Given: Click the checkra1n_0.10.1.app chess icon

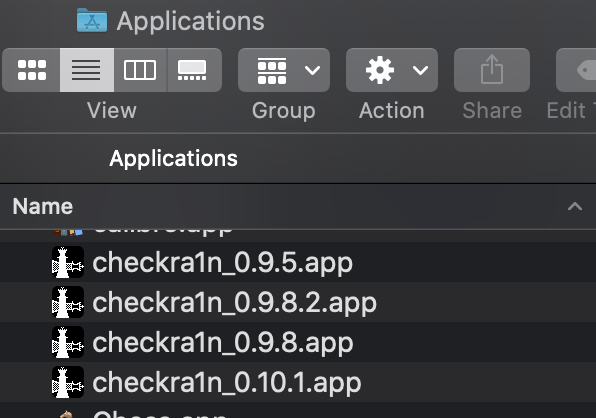Looking at the screenshot, I should (68, 382).
